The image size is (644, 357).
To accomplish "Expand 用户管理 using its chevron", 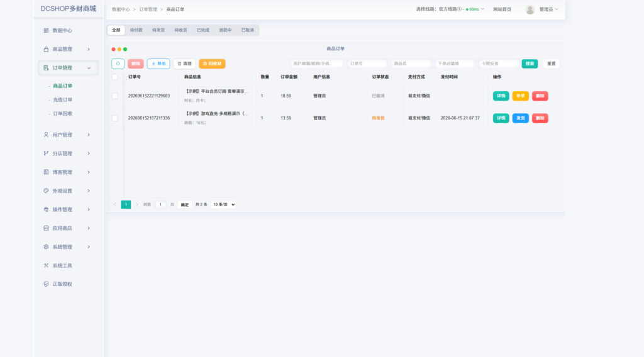I will point(89,135).
